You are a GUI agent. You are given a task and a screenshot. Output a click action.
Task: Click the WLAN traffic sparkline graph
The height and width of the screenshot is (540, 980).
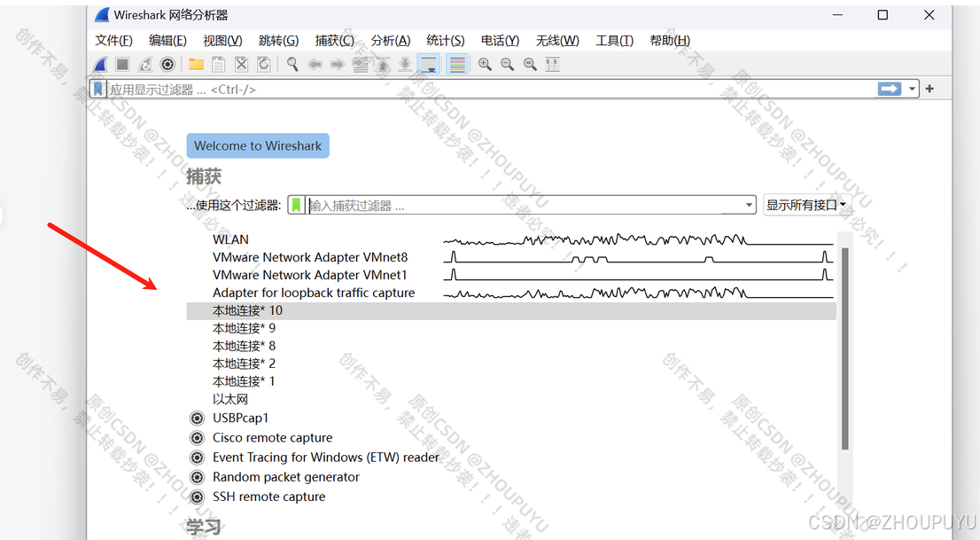point(637,240)
